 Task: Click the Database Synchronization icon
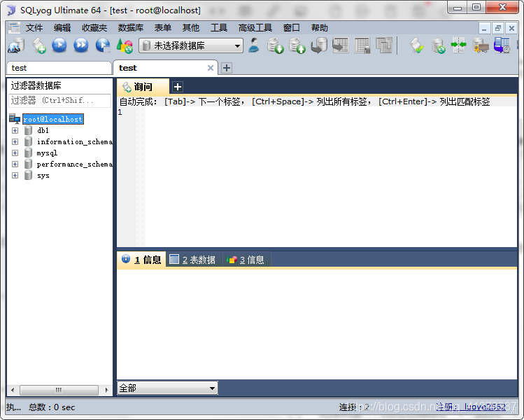[438, 45]
